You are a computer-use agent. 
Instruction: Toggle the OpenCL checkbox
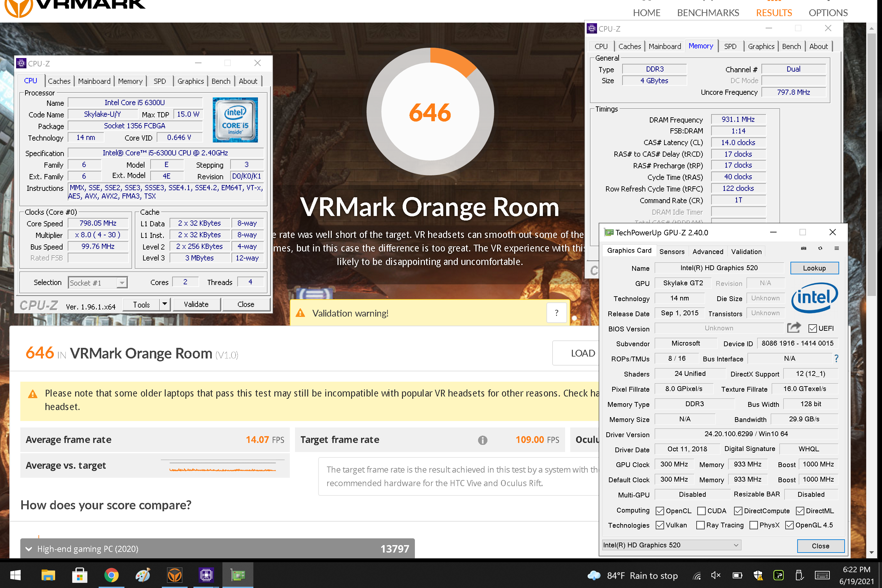pos(660,511)
